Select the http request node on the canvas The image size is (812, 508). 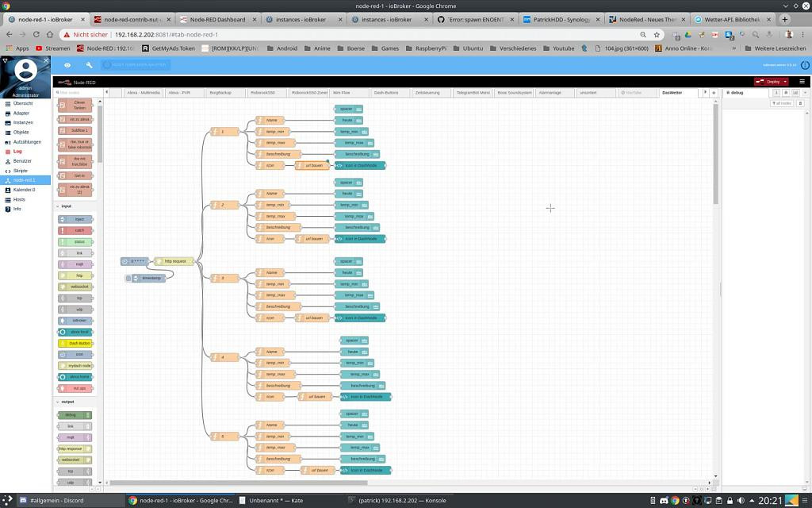pyautogui.click(x=174, y=261)
